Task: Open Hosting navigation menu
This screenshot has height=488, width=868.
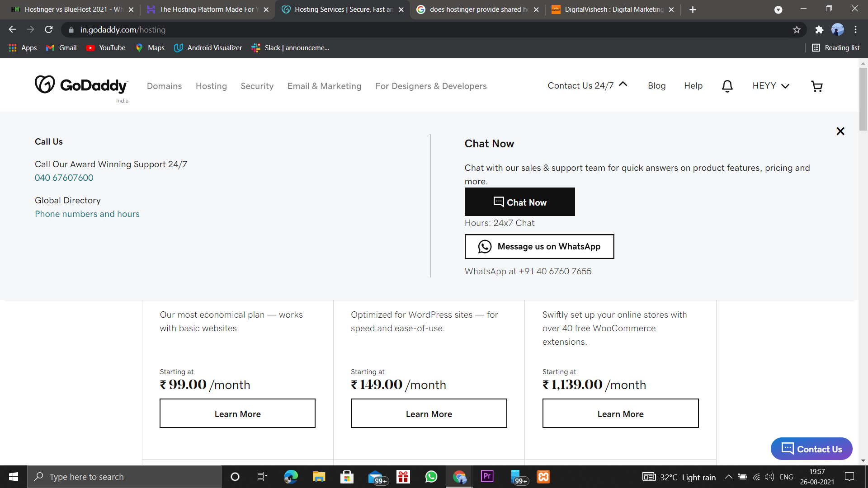Action: pyautogui.click(x=211, y=86)
